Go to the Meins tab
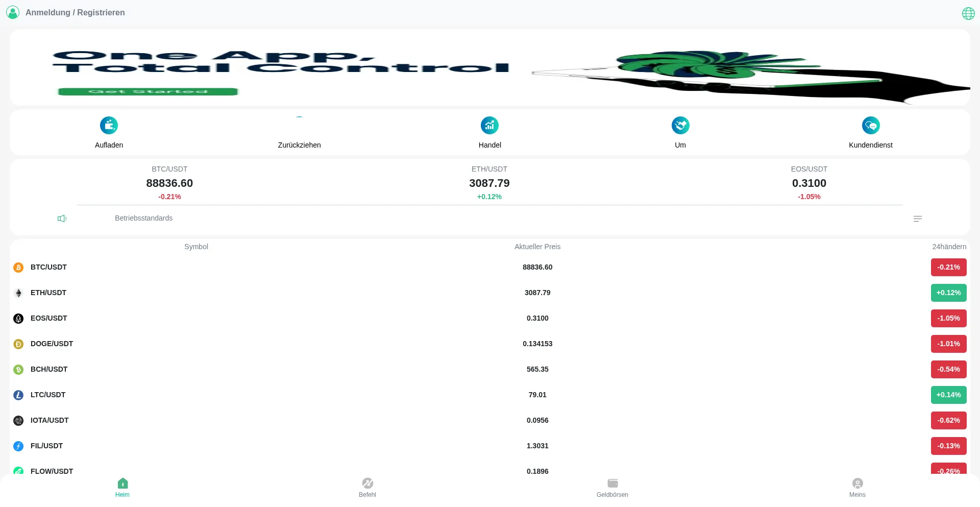The height and width of the screenshot is (507, 980). [x=857, y=488]
